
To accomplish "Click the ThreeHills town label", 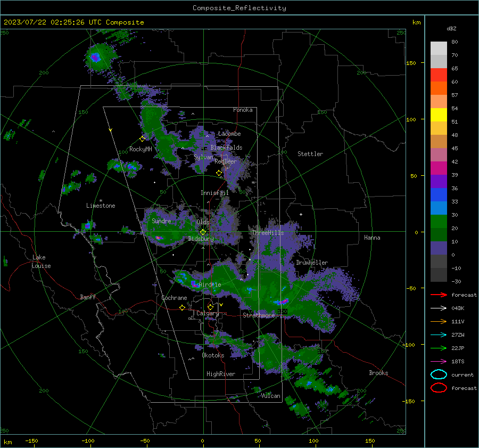I will (x=268, y=233).
